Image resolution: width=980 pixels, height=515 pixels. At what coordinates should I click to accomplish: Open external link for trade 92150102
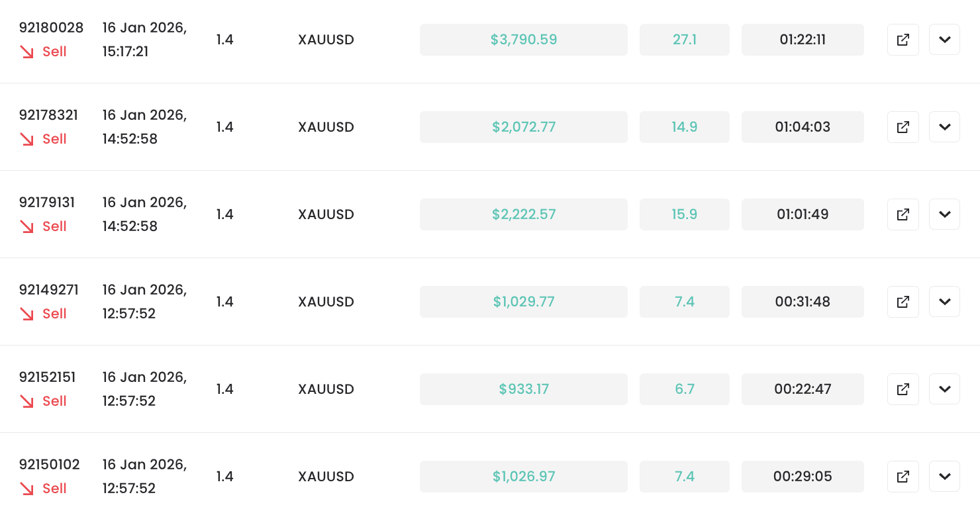(903, 477)
